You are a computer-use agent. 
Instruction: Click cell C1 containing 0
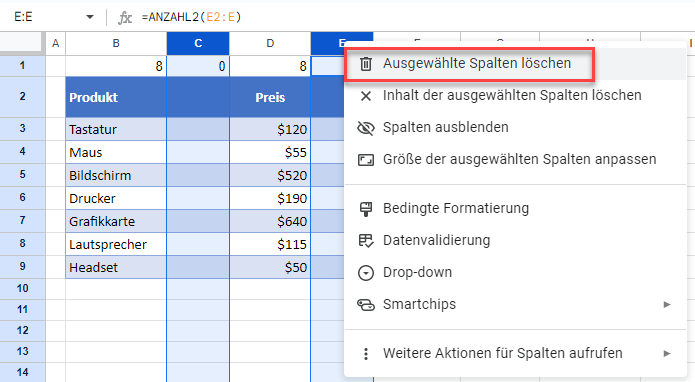(198, 66)
